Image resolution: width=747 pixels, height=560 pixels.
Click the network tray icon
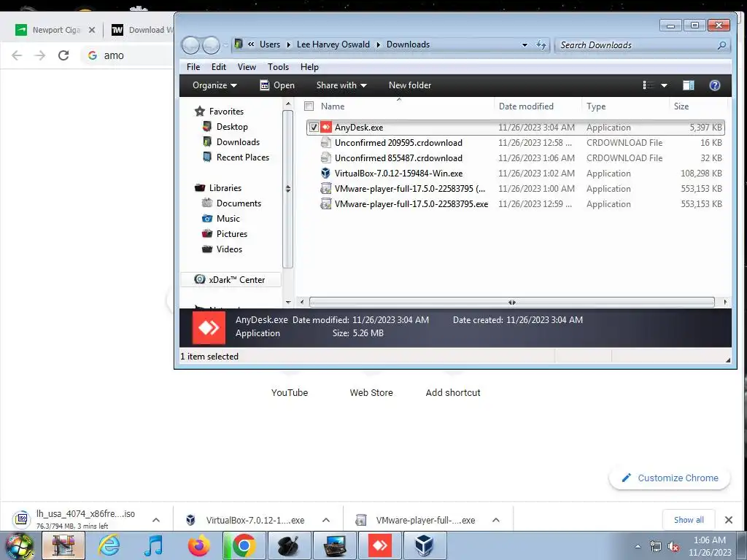tap(656, 547)
